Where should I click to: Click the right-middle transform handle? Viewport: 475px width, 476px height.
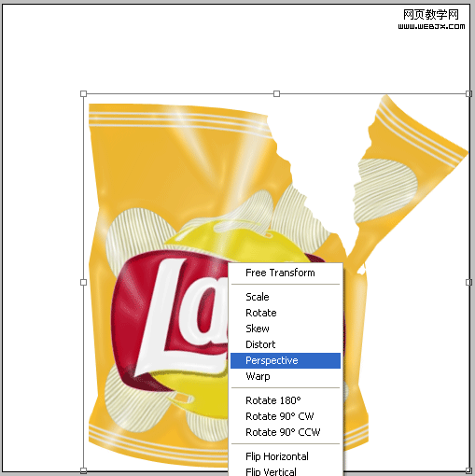pyautogui.click(x=468, y=282)
